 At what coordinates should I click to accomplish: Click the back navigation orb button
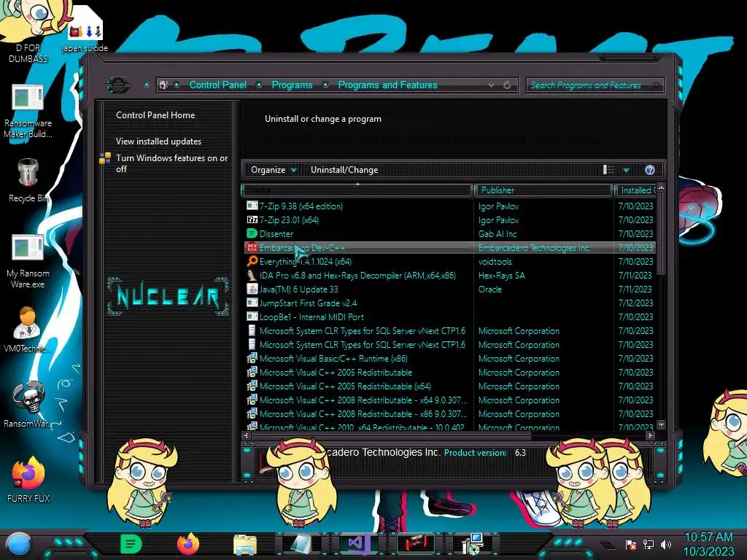click(118, 85)
